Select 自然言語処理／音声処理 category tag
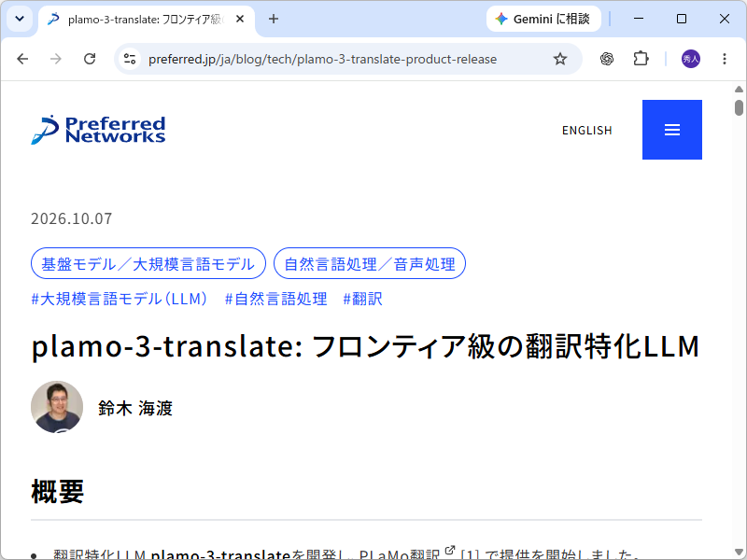The image size is (747, 560). (x=370, y=263)
